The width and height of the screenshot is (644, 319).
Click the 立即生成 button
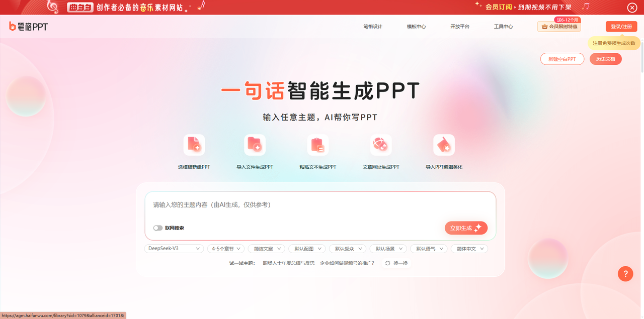466,228
